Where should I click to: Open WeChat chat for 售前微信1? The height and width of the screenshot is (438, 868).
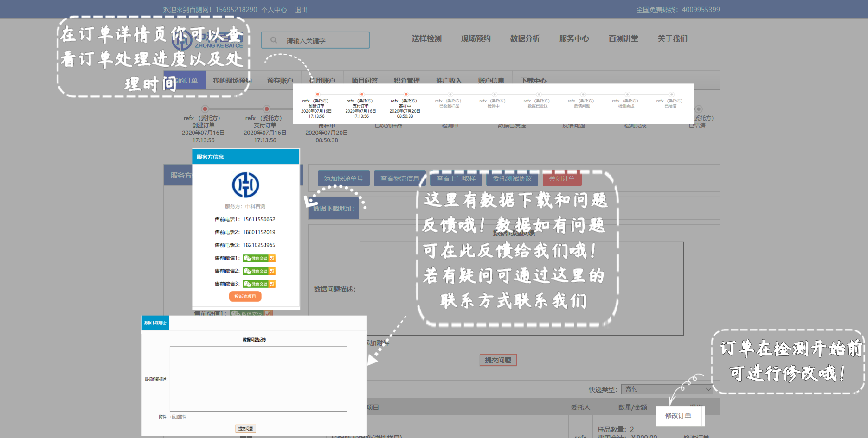coord(256,258)
